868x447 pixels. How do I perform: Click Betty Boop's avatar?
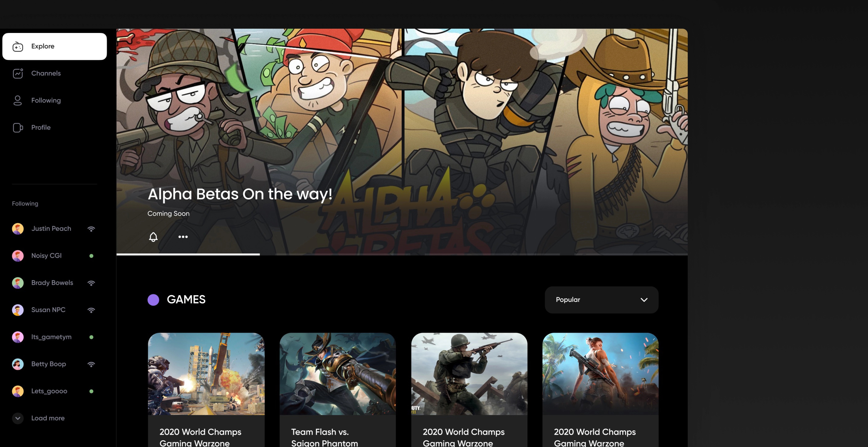18,364
